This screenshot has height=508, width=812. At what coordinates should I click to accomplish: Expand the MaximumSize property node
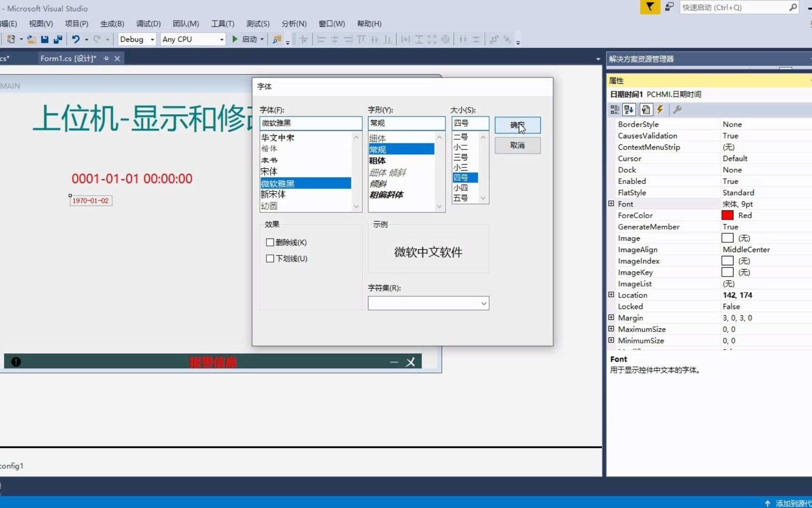pyautogui.click(x=611, y=329)
